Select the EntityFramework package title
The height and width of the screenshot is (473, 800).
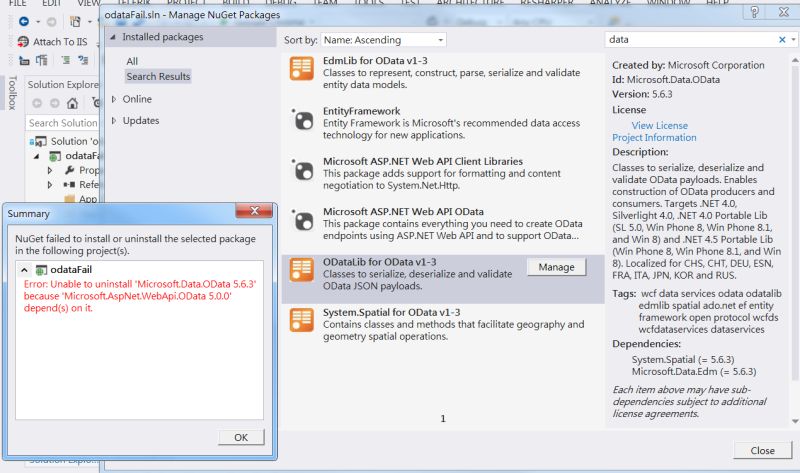point(361,111)
